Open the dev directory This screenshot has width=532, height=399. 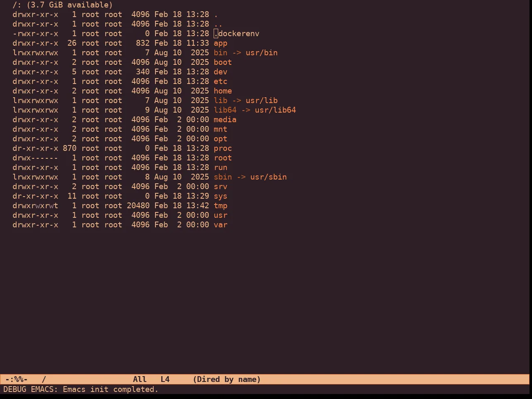pos(220,72)
